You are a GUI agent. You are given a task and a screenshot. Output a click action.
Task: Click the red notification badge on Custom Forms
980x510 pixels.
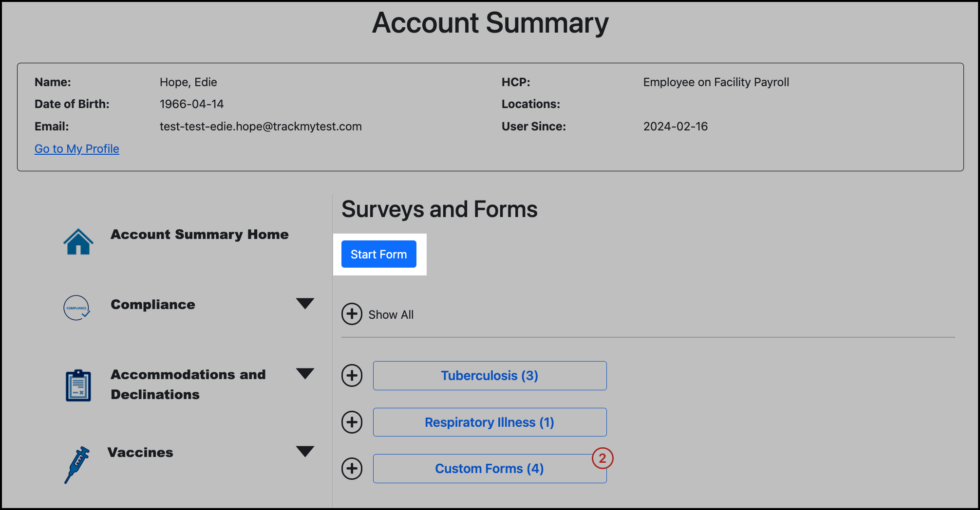click(x=603, y=458)
